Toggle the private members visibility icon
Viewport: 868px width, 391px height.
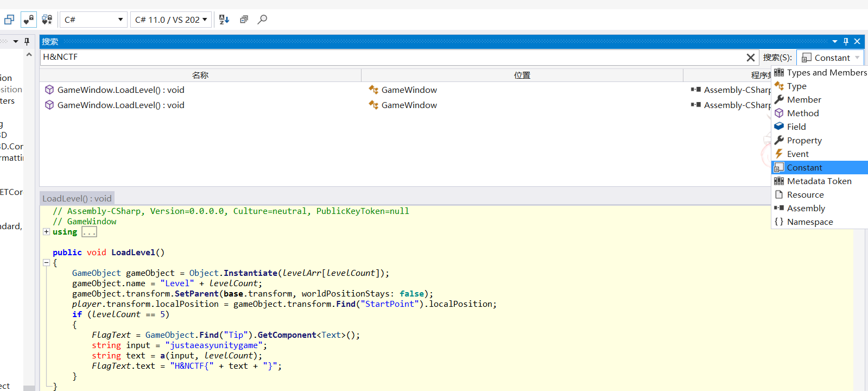29,20
